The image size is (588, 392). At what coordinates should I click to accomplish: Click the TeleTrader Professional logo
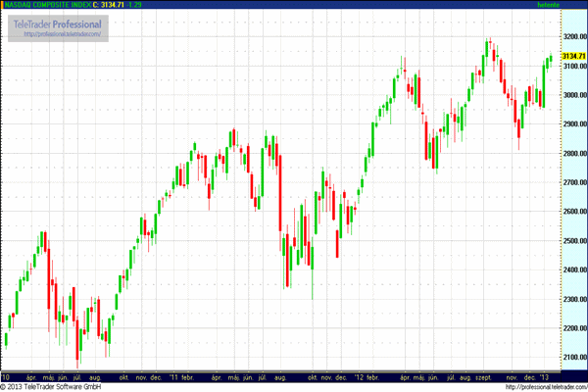click(59, 24)
